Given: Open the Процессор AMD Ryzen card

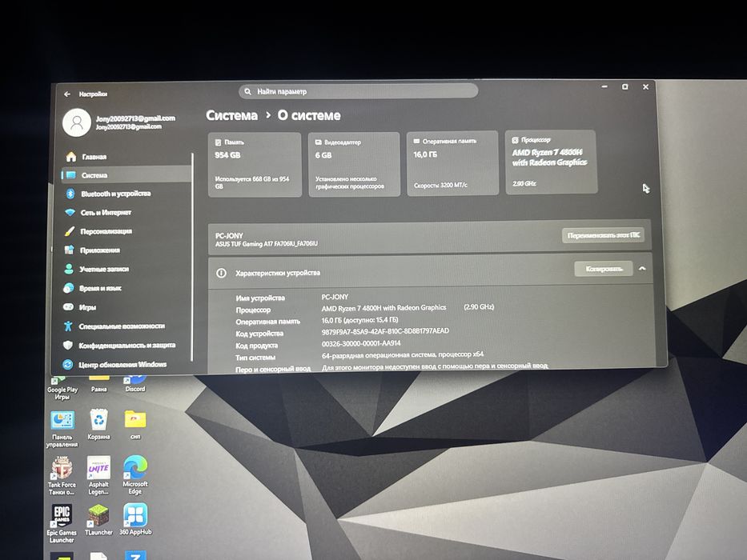Looking at the screenshot, I should tap(551, 162).
